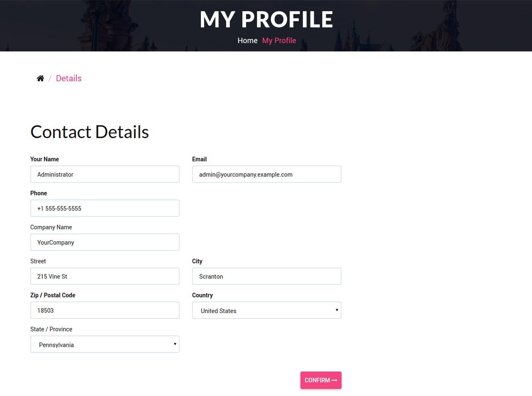Image resolution: width=532 pixels, height=396 pixels.
Task: Click the Confirm button
Action: [x=321, y=380]
